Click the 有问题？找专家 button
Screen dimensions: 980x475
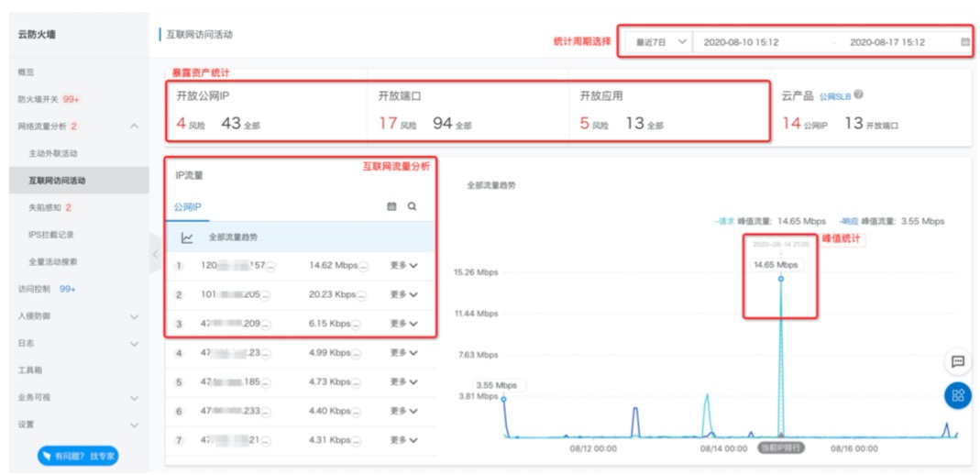pyautogui.click(x=78, y=457)
